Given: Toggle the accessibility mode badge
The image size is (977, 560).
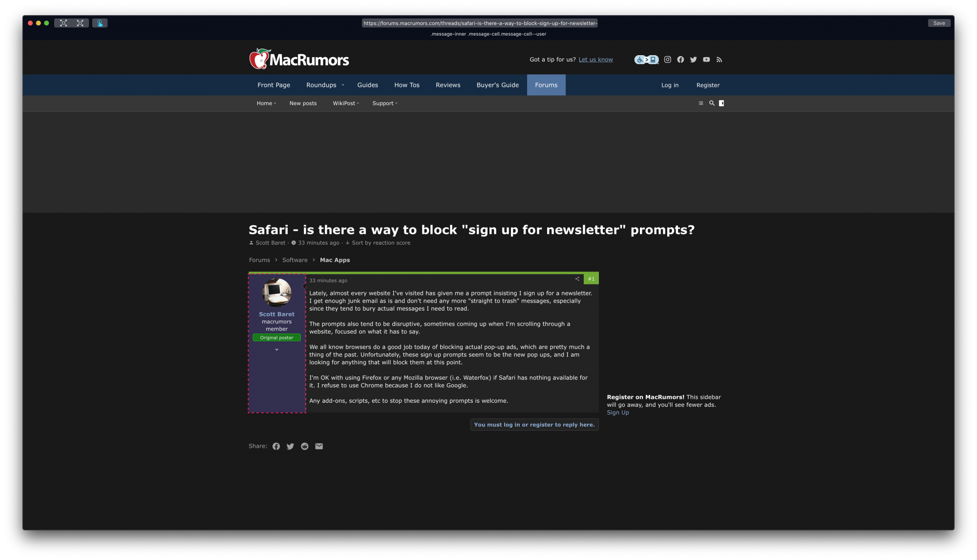Looking at the screenshot, I should click(646, 60).
